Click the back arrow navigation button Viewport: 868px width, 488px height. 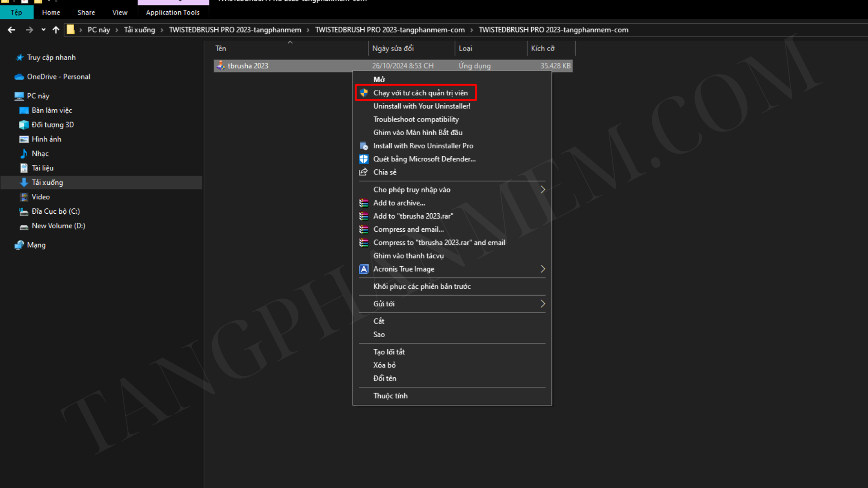(x=12, y=30)
